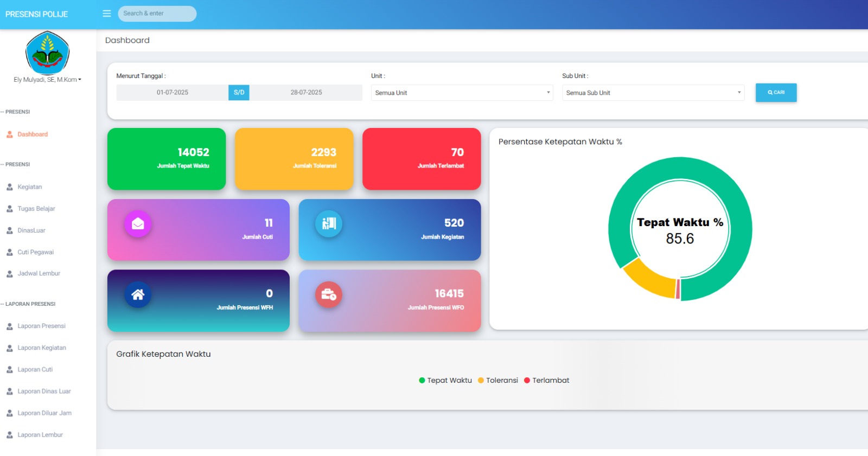Open the Semua Unit dropdown
Screen dimensions: 868x456
pyautogui.click(x=462, y=93)
